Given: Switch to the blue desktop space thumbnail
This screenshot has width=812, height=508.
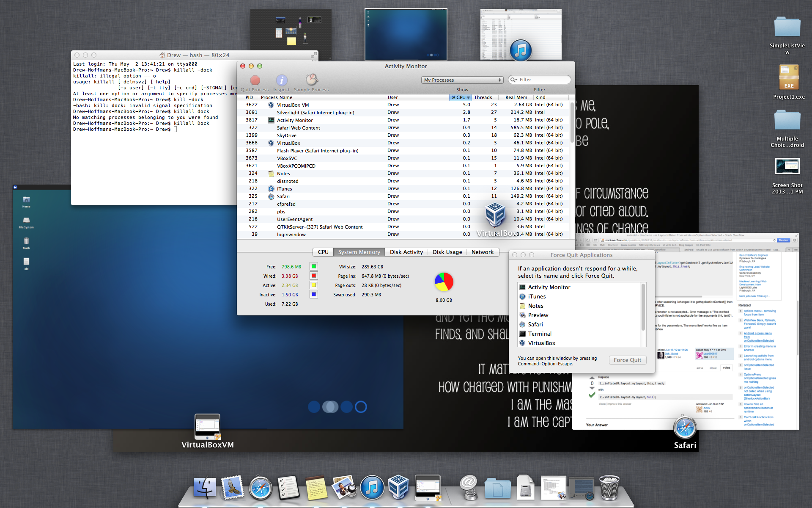Looking at the screenshot, I should coord(406,35).
